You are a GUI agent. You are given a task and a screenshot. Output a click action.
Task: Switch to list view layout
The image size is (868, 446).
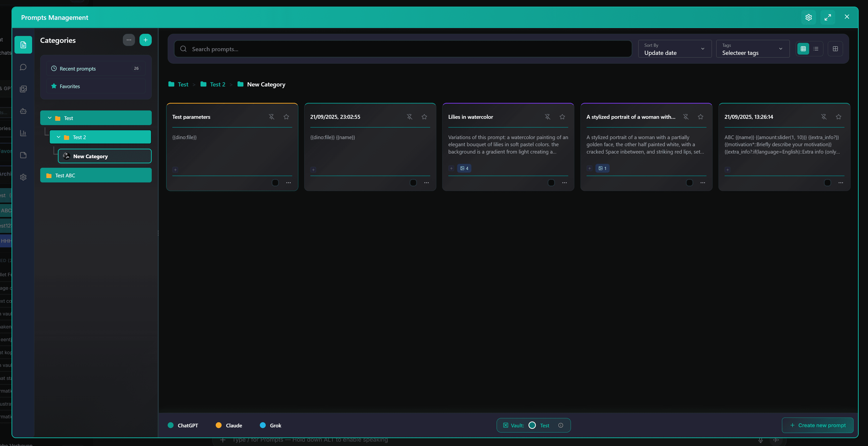tap(816, 48)
